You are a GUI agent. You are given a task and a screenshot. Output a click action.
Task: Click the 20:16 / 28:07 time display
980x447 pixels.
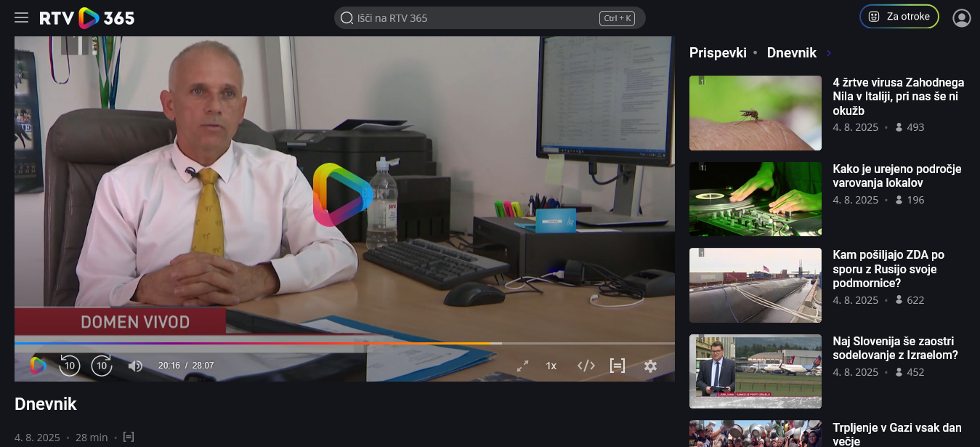186,366
